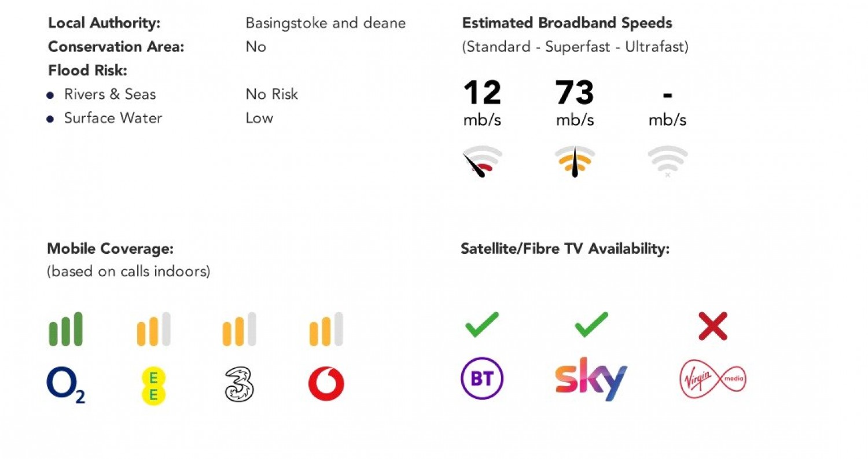This screenshot has width=868, height=459.
Task: Click the EE network logo
Action: click(153, 386)
